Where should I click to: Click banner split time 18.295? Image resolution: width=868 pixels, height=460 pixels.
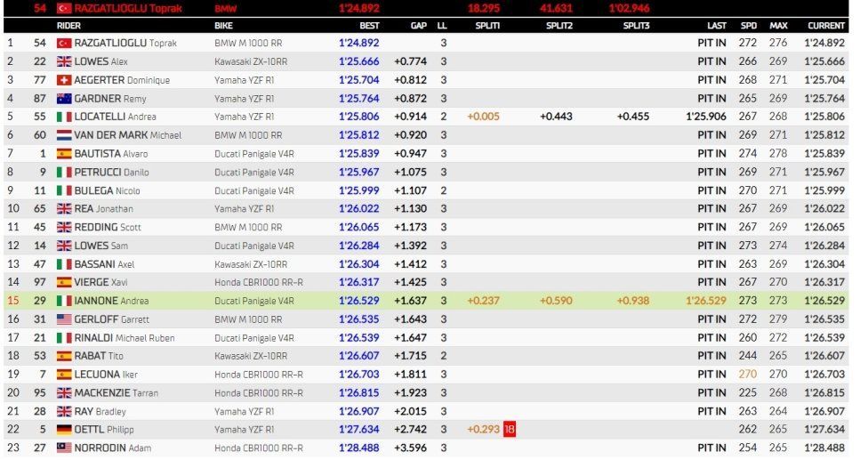pyautogui.click(x=483, y=8)
